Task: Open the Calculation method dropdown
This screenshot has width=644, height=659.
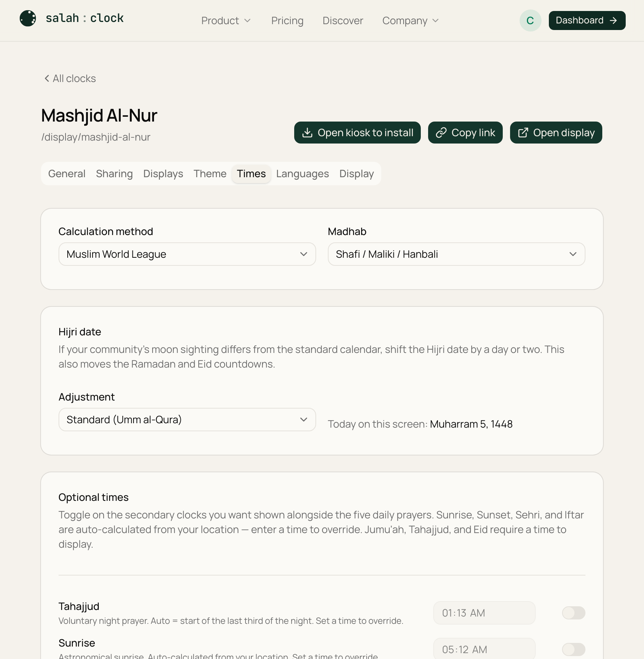Action: click(187, 254)
